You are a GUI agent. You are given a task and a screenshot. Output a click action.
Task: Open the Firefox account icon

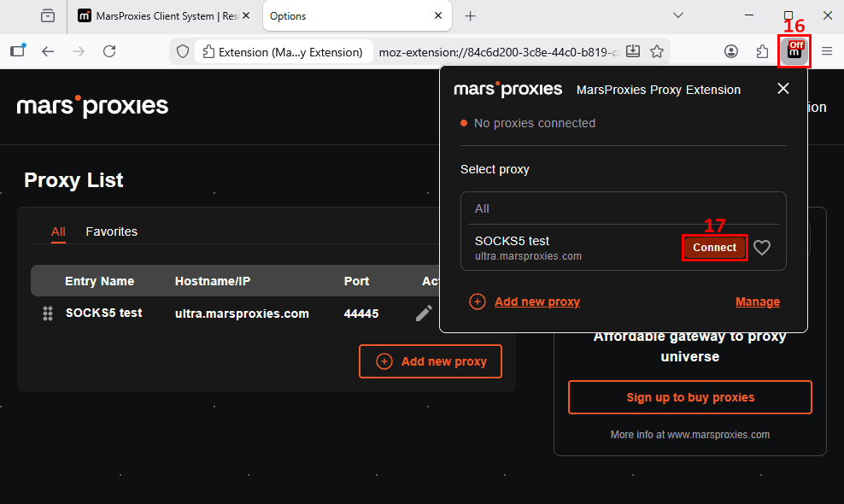pos(731,52)
